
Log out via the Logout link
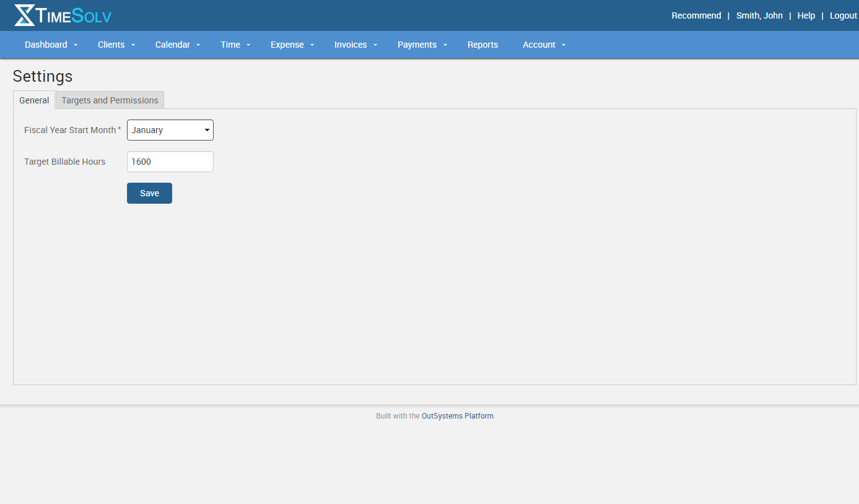[843, 15]
